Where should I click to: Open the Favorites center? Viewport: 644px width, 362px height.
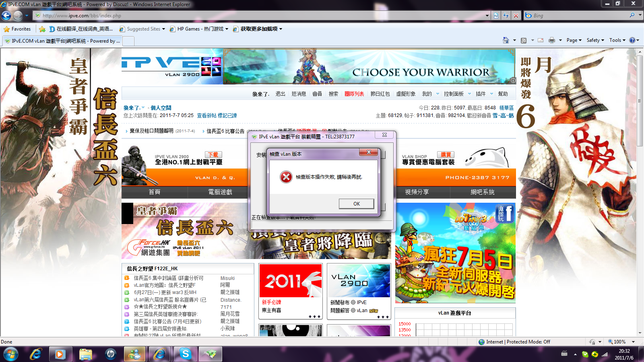(17, 29)
